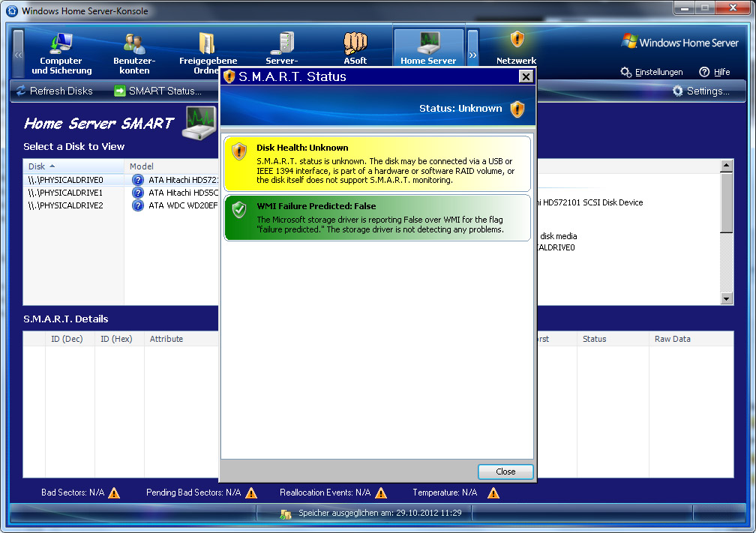Click the Temperature warning triangle icon
The width and height of the screenshot is (756, 533).
point(493,493)
